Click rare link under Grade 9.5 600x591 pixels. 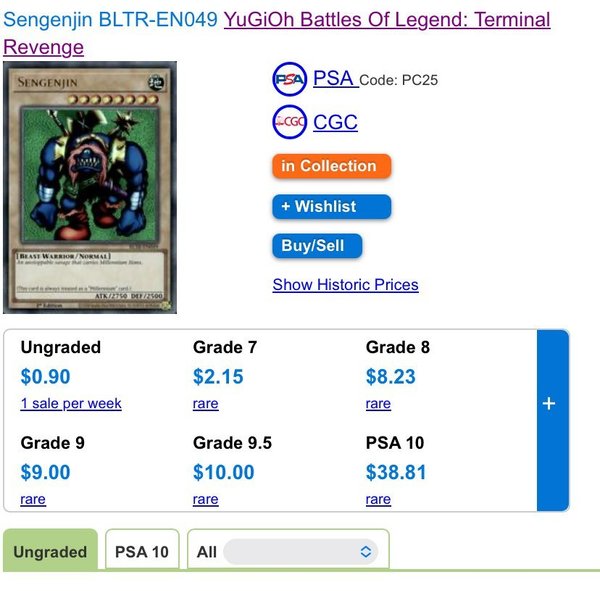coord(205,499)
